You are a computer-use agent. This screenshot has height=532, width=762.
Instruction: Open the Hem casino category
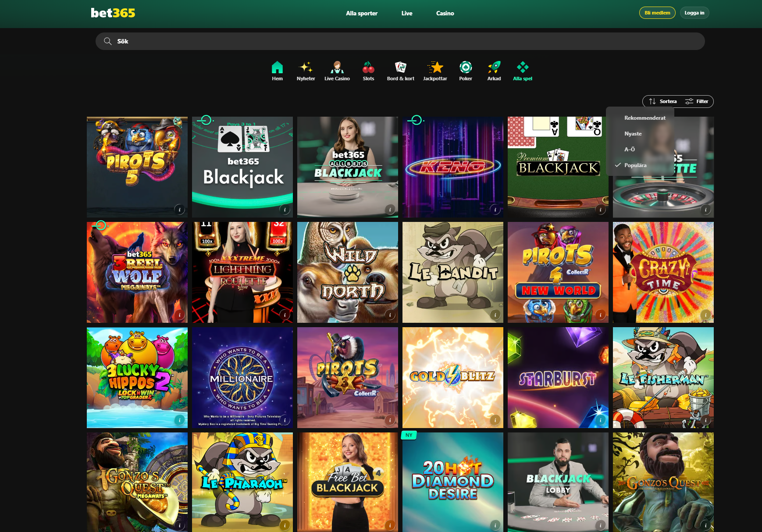coord(277,71)
